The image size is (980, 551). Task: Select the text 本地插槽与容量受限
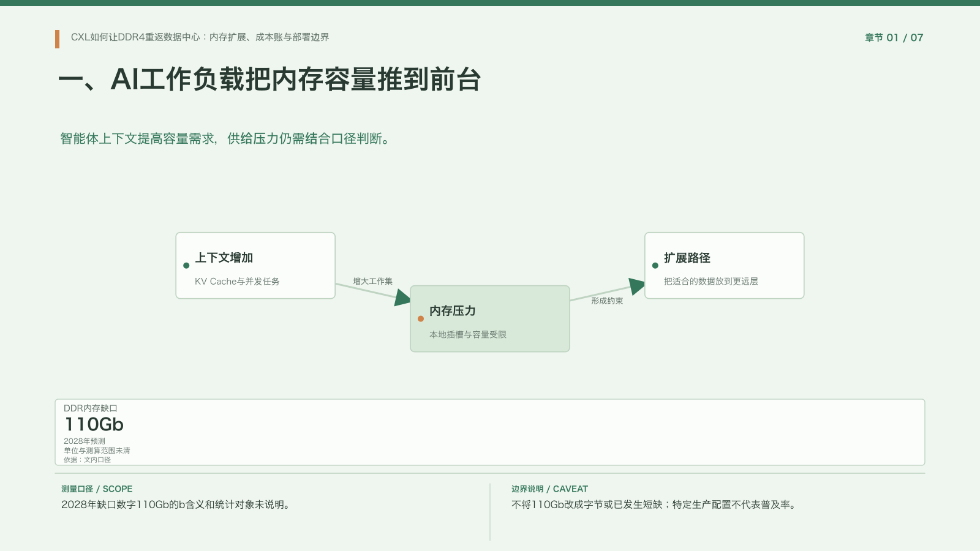(x=468, y=335)
